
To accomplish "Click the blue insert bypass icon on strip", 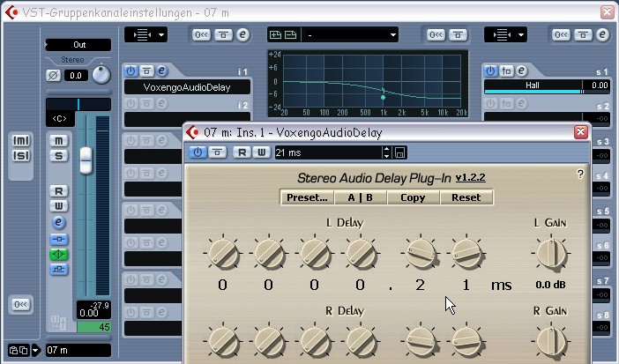I will (x=58, y=239).
